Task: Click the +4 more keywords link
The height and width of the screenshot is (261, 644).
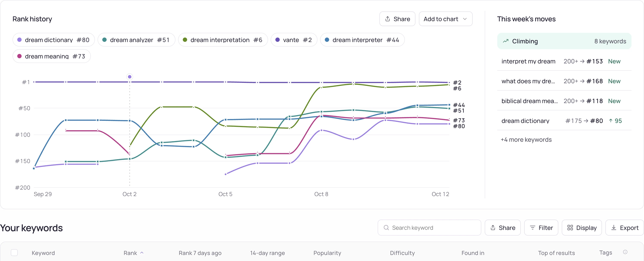Action: tap(526, 140)
